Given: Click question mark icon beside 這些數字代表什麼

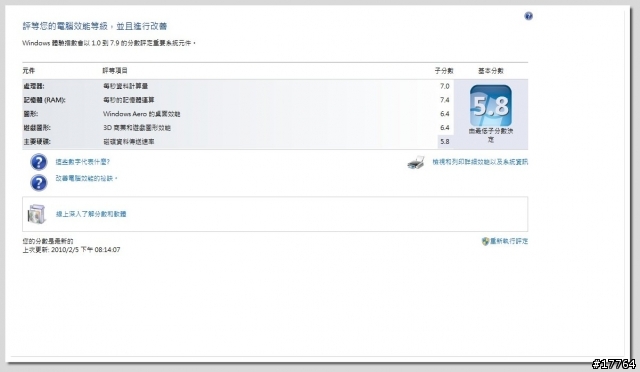Looking at the screenshot, I should point(39,162).
